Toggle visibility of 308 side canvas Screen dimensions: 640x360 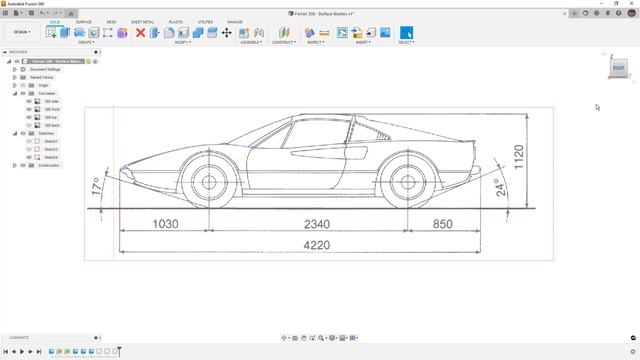[x=29, y=101]
